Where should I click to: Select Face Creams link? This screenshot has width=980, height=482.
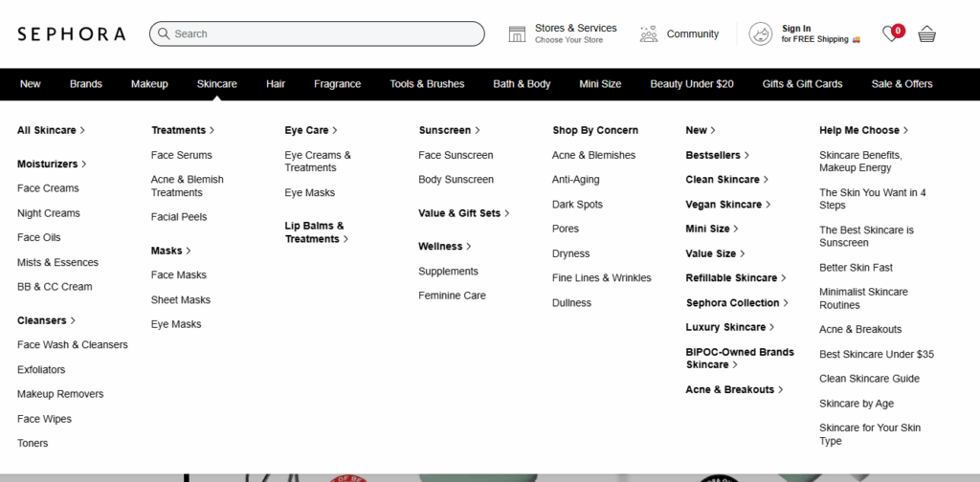tap(48, 188)
